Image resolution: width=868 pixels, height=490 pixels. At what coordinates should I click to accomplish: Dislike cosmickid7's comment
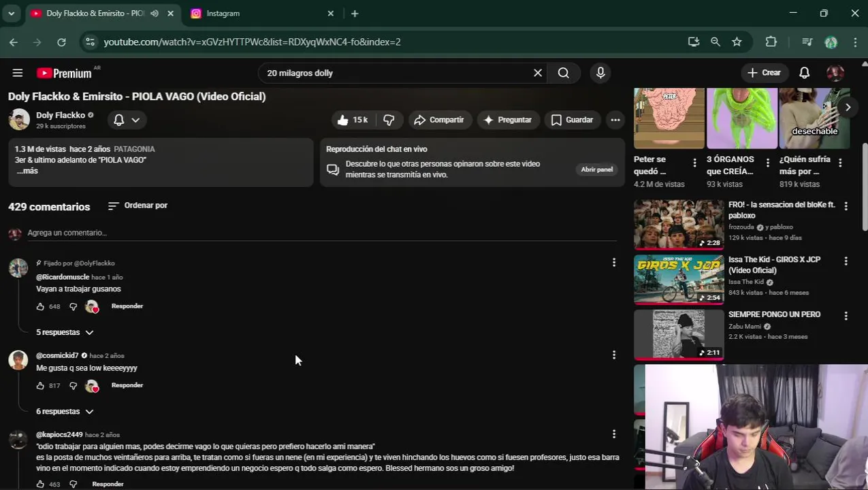coord(74,386)
